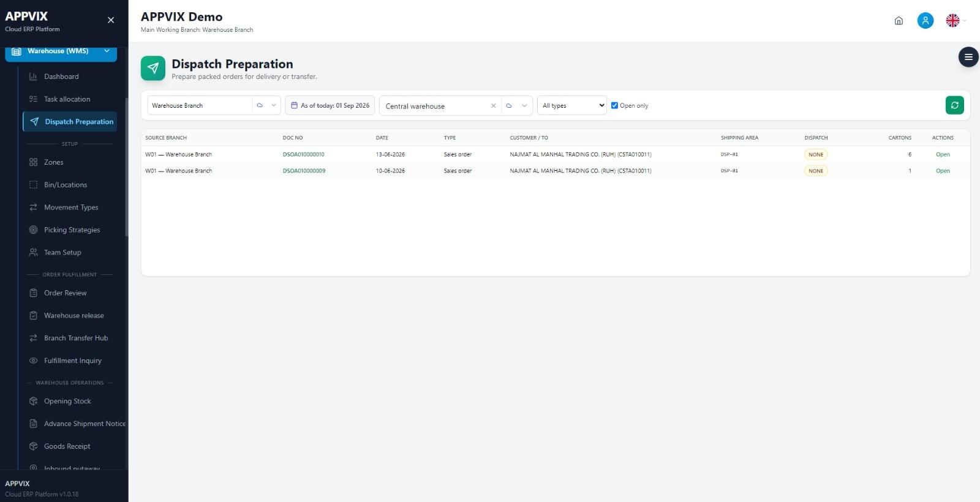
Task: Click the Dashboard chart icon in the sidebar
Action: [x=33, y=77]
